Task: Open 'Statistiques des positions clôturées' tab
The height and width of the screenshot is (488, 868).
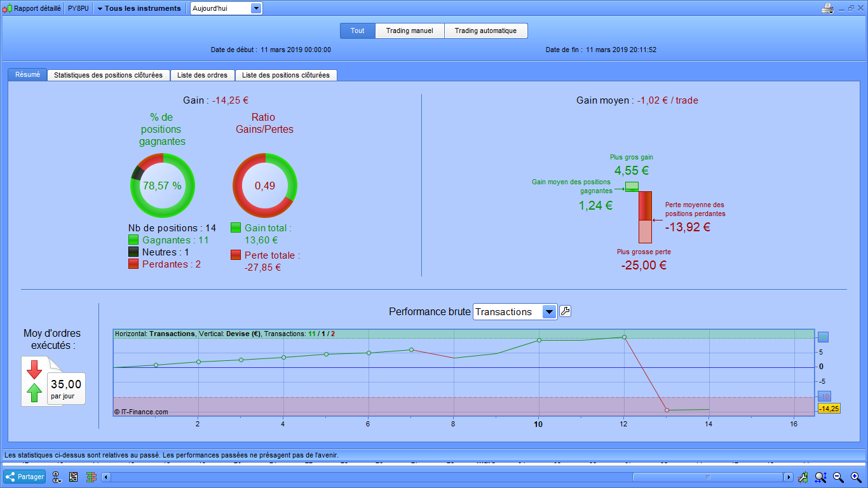Action: coord(109,75)
